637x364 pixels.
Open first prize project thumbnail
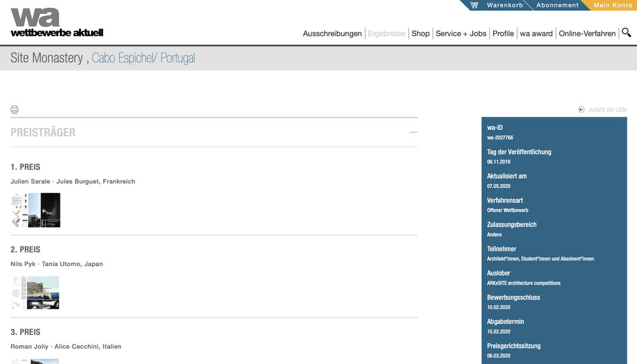coord(36,210)
